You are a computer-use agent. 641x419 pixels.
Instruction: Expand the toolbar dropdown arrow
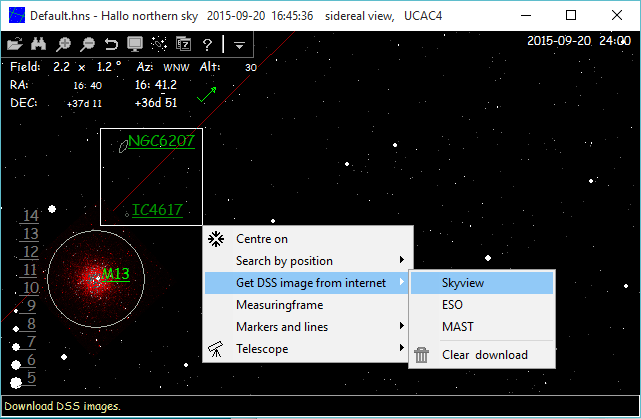click(240, 45)
